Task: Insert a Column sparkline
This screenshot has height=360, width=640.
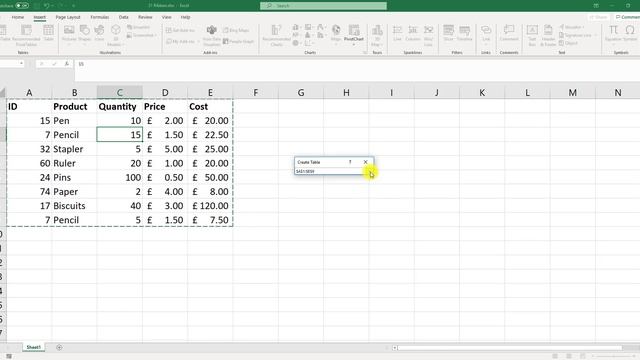Action: click(413, 33)
